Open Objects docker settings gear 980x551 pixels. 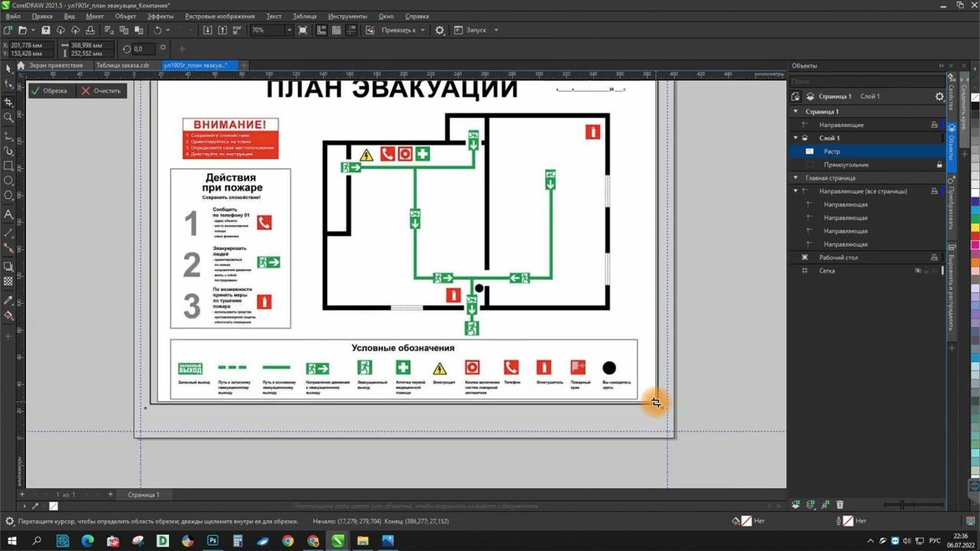click(939, 96)
